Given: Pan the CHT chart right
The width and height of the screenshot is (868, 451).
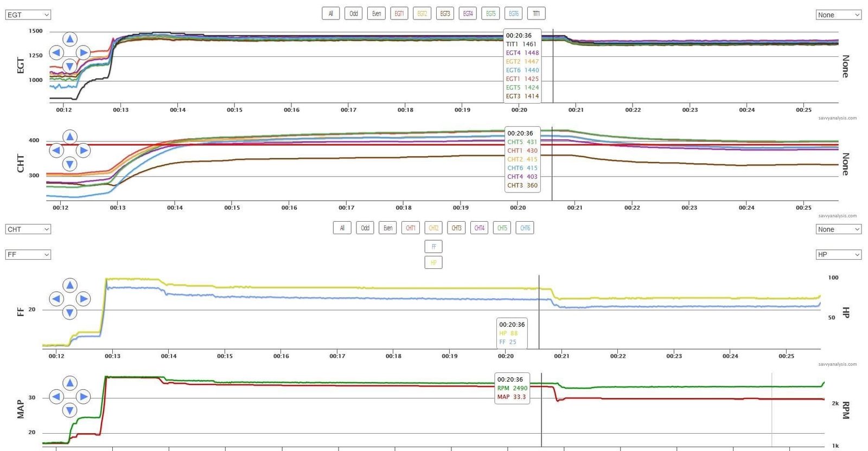Looking at the screenshot, I should [x=83, y=150].
